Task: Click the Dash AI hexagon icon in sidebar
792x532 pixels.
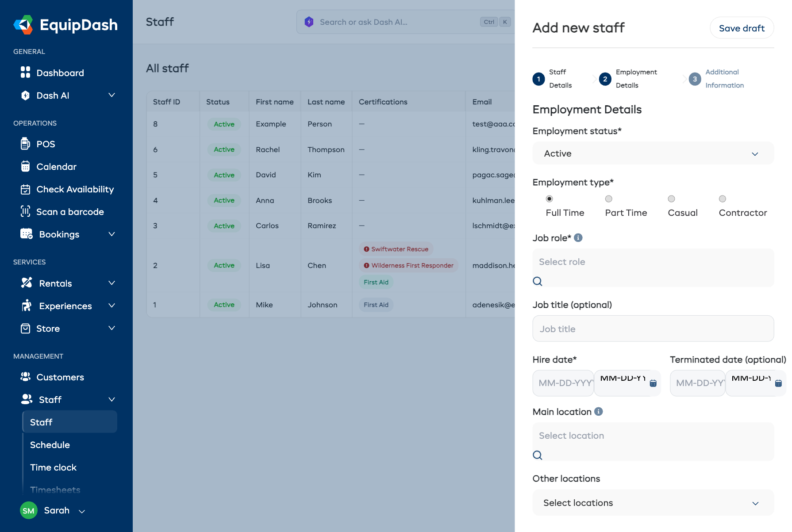Action: 26,95
